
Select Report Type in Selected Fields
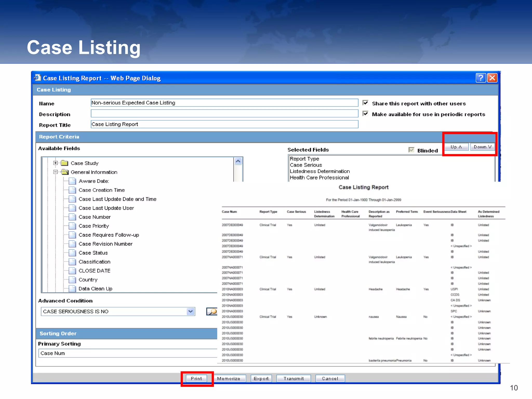(304, 159)
